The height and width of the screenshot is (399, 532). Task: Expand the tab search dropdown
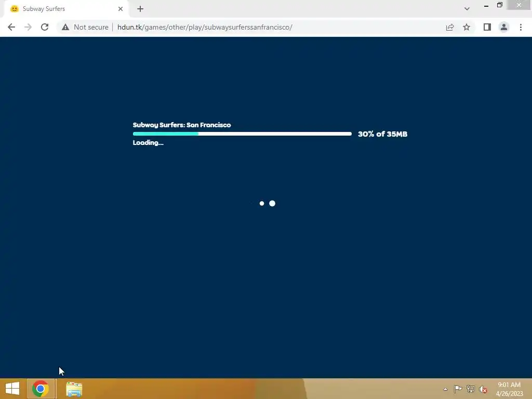coord(467,9)
